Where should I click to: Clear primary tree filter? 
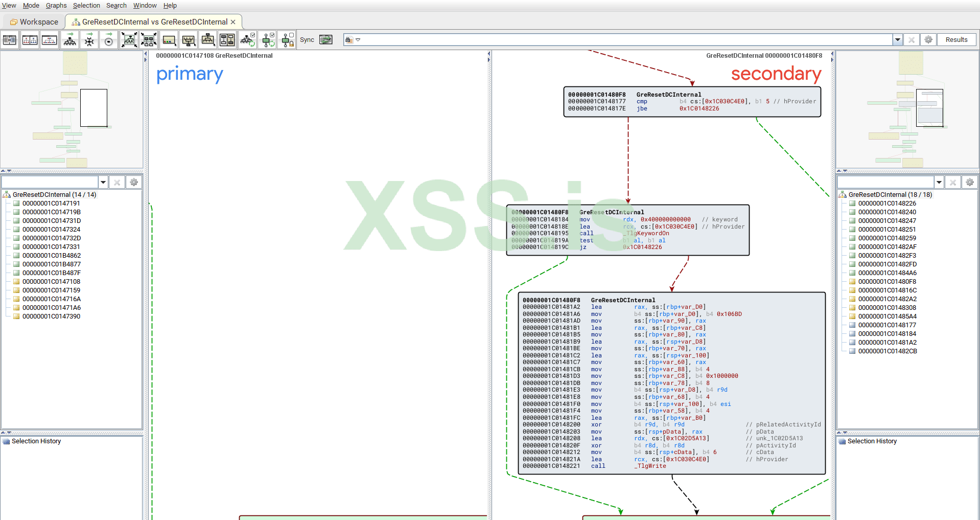117,182
